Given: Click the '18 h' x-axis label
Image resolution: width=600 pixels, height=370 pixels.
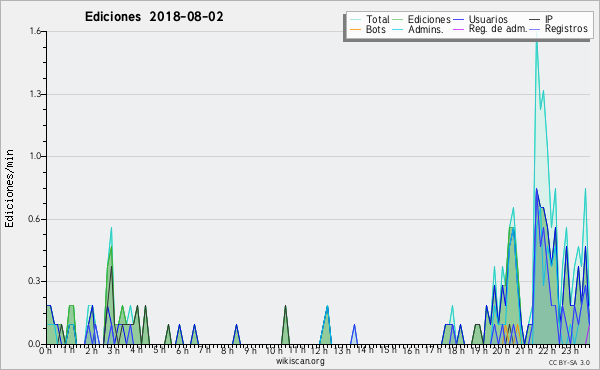Looking at the screenshot, I should [x=456, y=351].
